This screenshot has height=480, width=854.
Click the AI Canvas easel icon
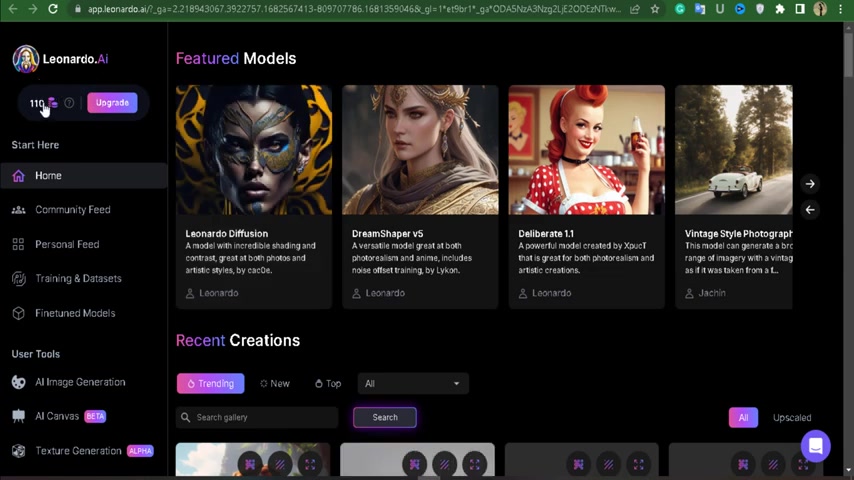pyautogui.click(x=19, y=416)
